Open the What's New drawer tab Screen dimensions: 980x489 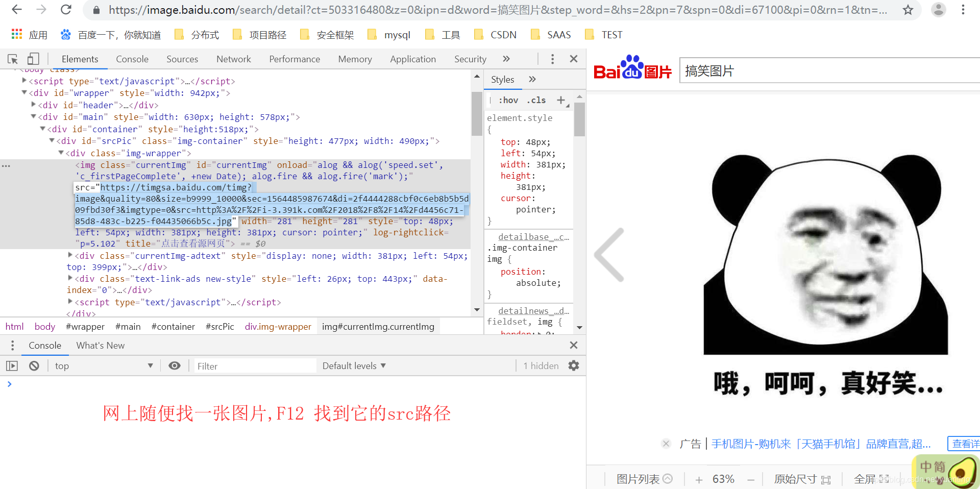click(101, 346)
